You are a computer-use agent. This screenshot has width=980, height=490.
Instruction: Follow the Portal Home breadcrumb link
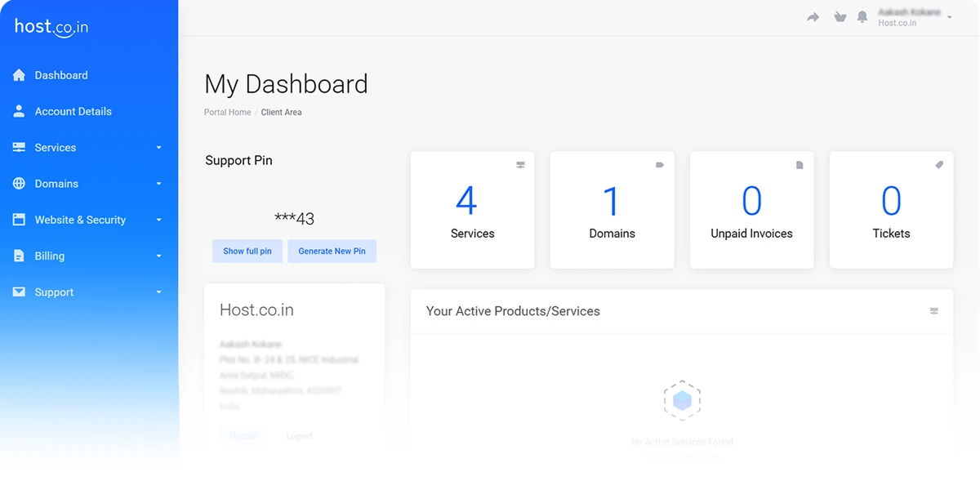tap(228, 112)
